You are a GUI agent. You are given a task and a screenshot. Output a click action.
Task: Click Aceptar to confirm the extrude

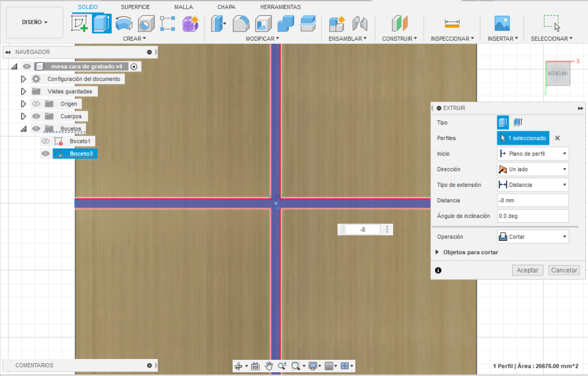click(527, 270)
